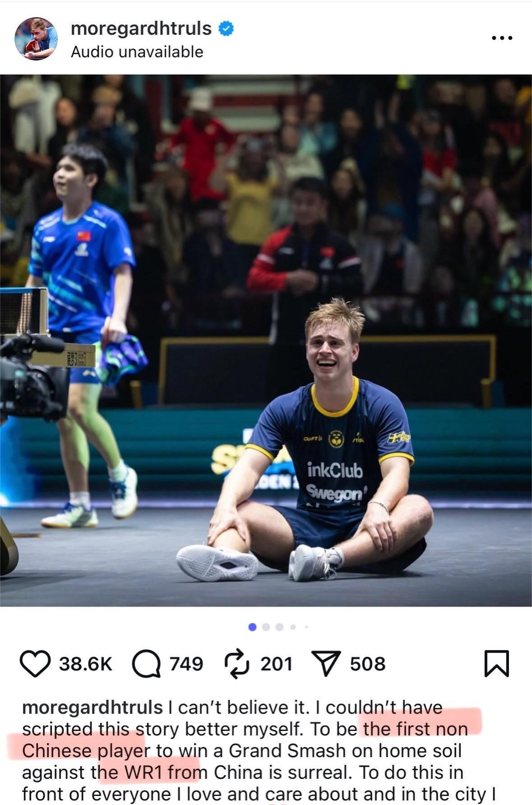Select the third carousel page dot
The height and width of the screenshot is (805, 532).
pos(279,627)
